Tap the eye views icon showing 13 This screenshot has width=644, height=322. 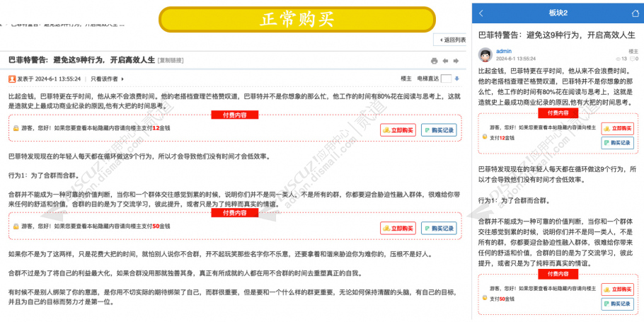[618, 59]
